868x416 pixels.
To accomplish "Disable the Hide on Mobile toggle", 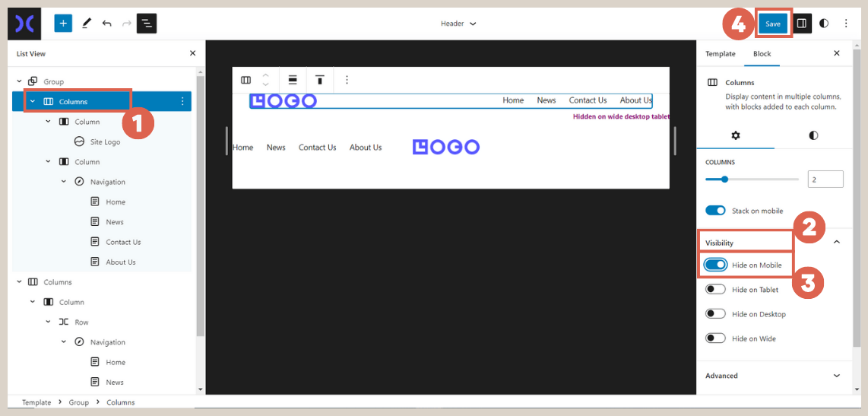I will click(715, 265).
